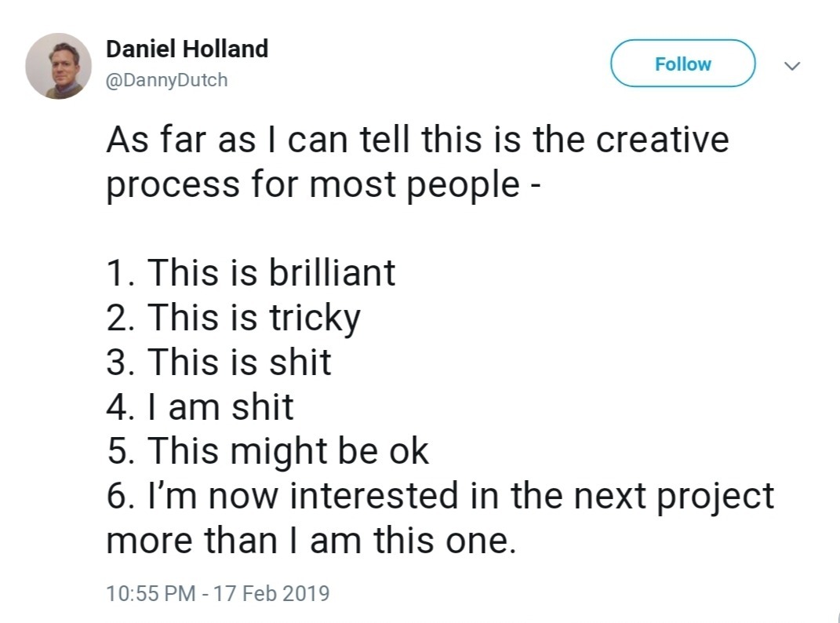This screenshot has width=840, height=623.
Task: Click the word 'brilliant' in item one
Action: pos(332,272)
